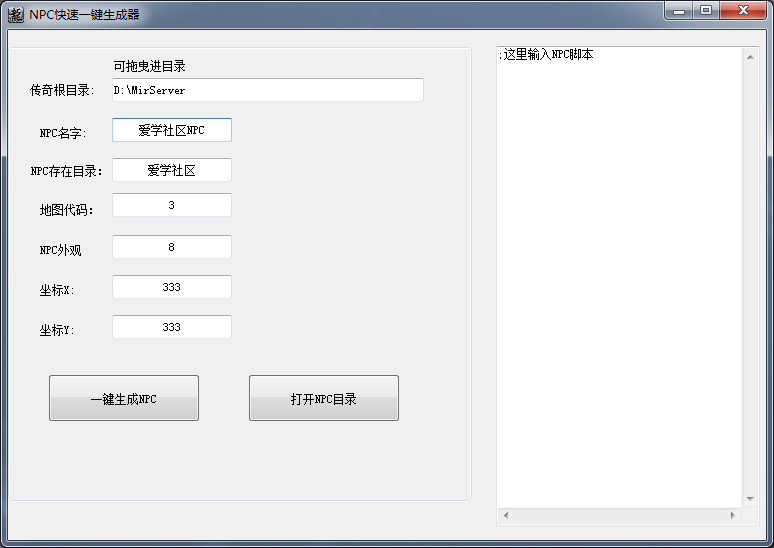Click the NPC存在目录 label
The width and height of the screenshot is (774, 548).
[x=66, y=171]
